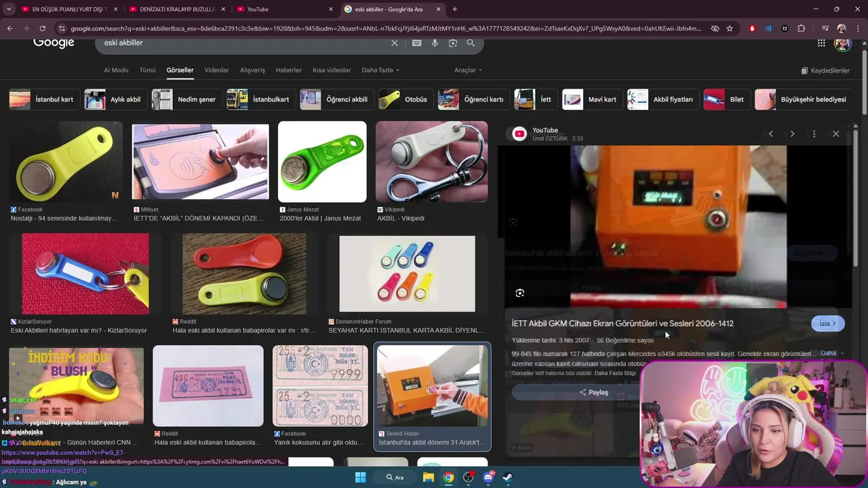The width and height of the screenshot is (868, 488).
Task: Open the Facebook Nostalji yellow akbil thumbnail
Action: 66,163
